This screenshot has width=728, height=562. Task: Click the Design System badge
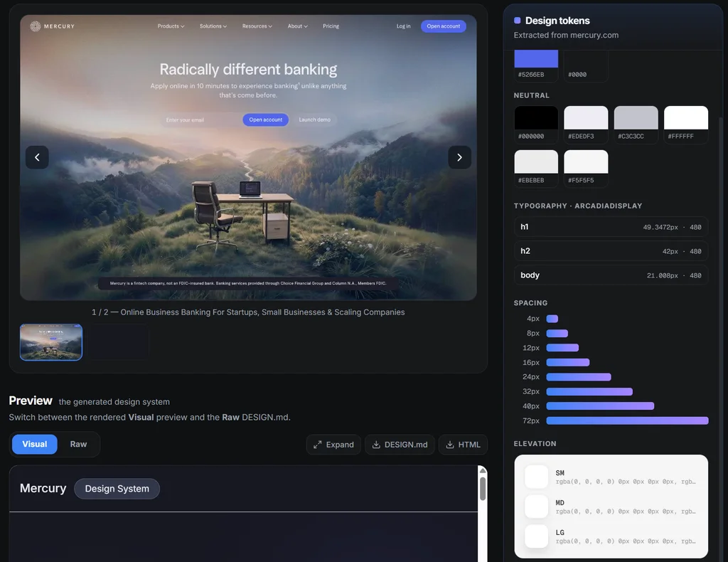click(x=117, y=489)
